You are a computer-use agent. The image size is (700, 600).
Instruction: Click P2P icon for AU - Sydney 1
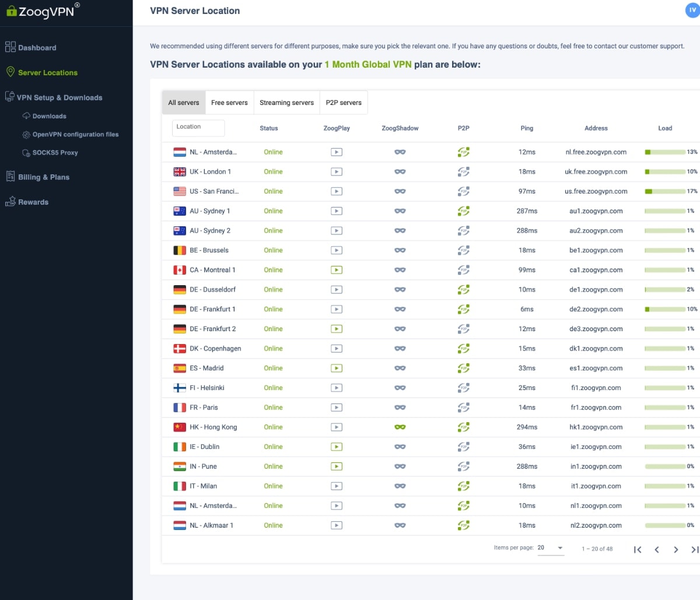pos(464,211)
